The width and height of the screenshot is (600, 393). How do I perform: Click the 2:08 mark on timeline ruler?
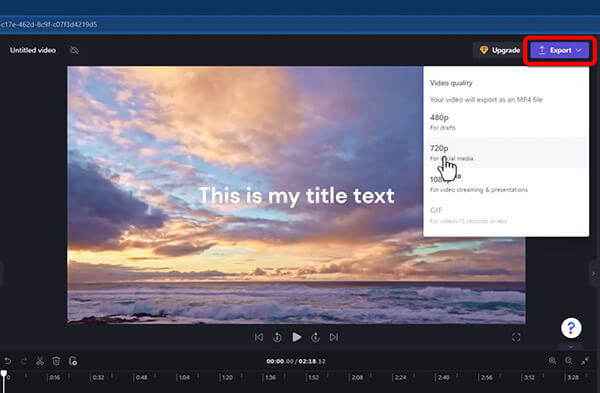pos(357,377)
